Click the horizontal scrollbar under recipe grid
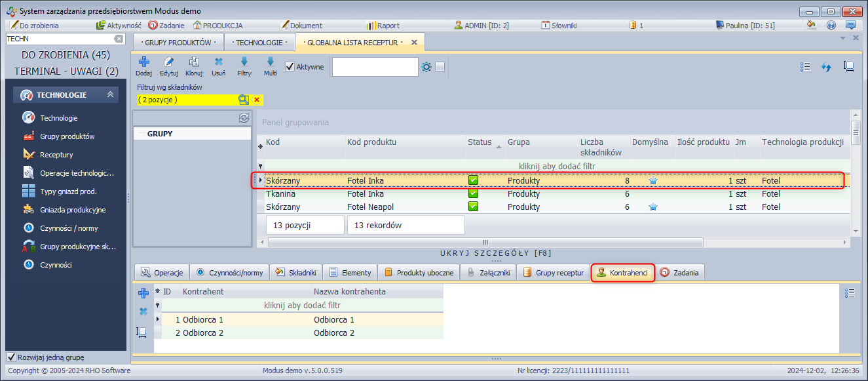Image resolution: width=868 pixels, height=381 pixels. tap(485, 242)
